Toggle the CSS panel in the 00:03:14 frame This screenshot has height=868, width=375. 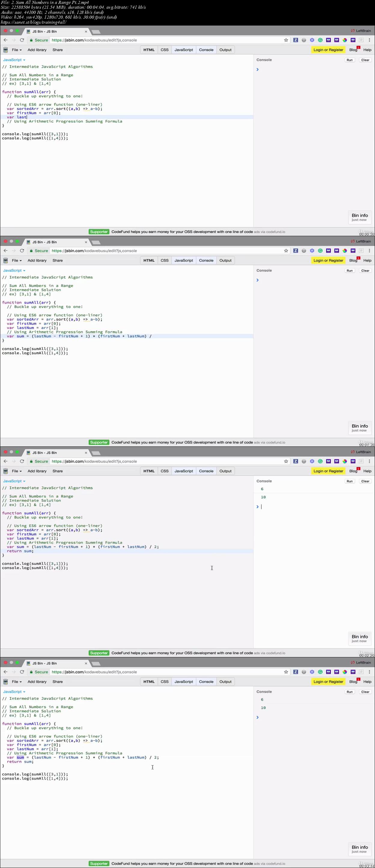point(164,682)
